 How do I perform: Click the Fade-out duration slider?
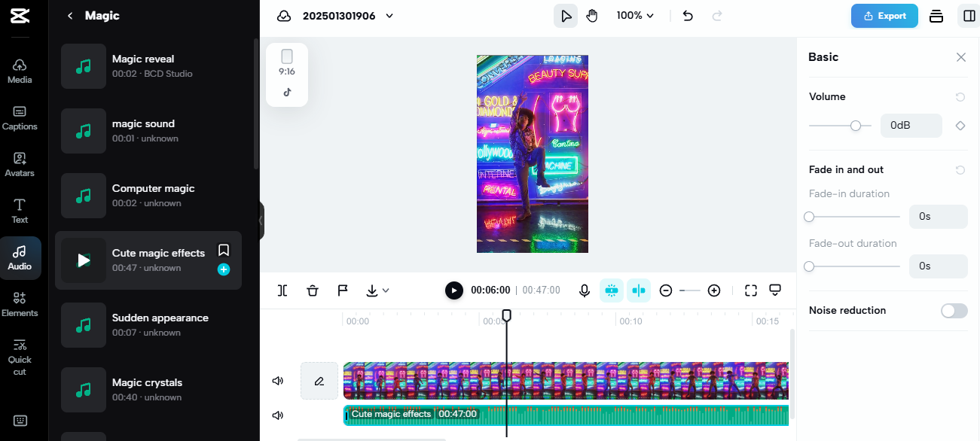click(x=854, y=266)
